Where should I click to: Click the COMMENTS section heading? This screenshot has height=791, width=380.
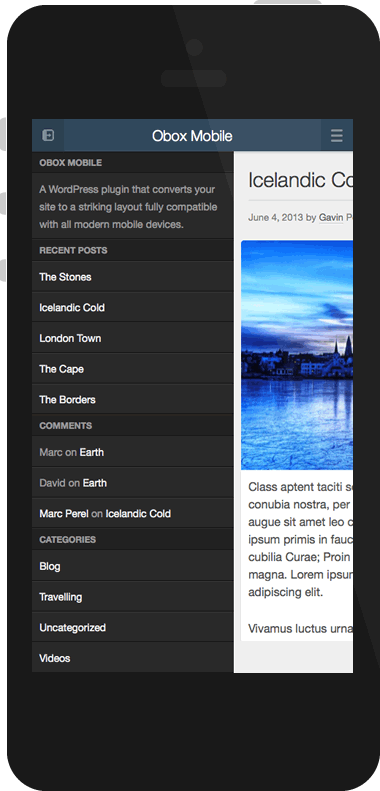66,426
